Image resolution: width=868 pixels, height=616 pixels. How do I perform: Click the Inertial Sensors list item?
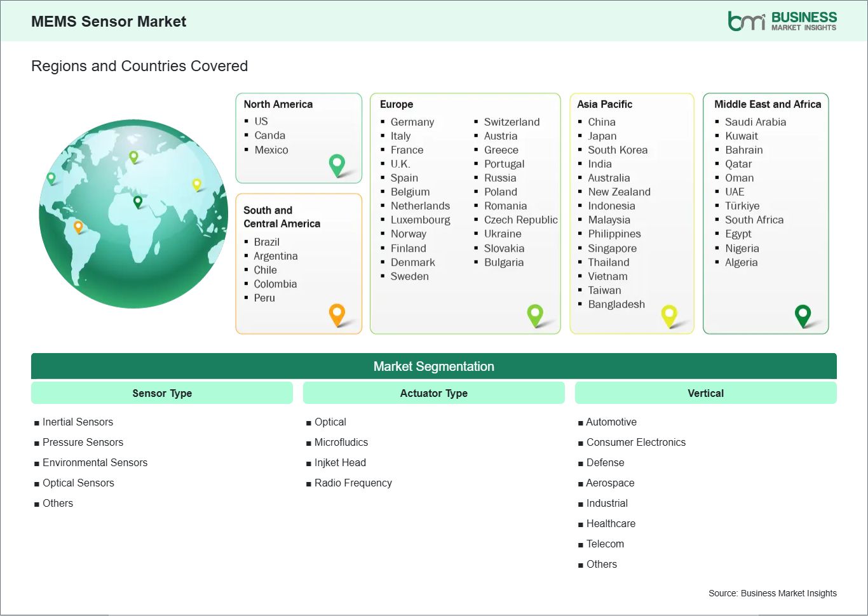pyautogui.click(x=78, y=422)
